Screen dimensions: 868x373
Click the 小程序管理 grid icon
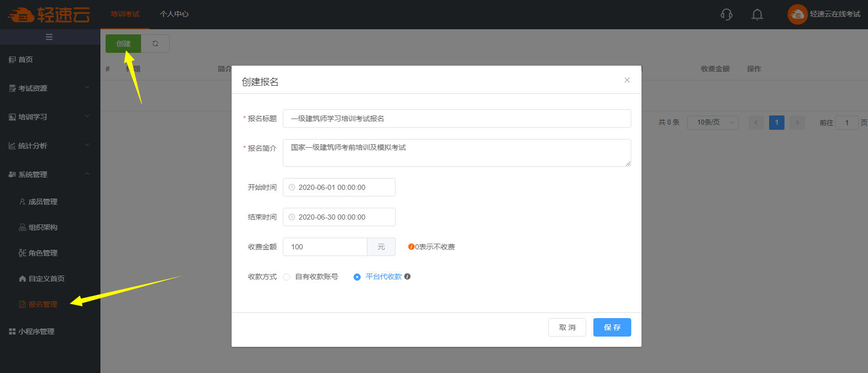(12, 331)
